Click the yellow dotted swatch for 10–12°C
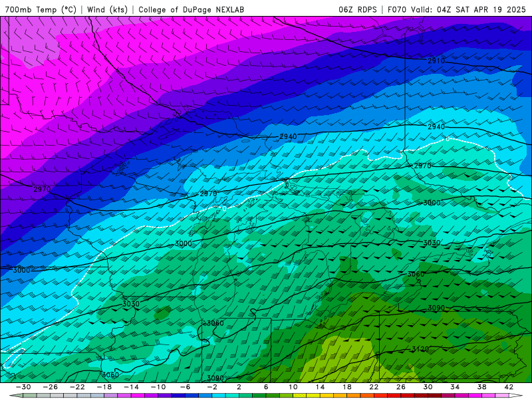 (300, 395)
